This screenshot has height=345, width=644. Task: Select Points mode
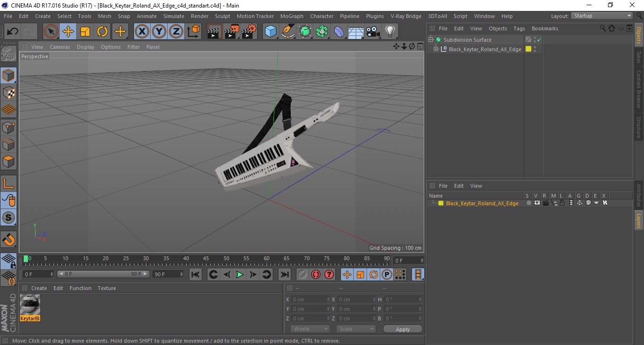(x=9, y=127)
